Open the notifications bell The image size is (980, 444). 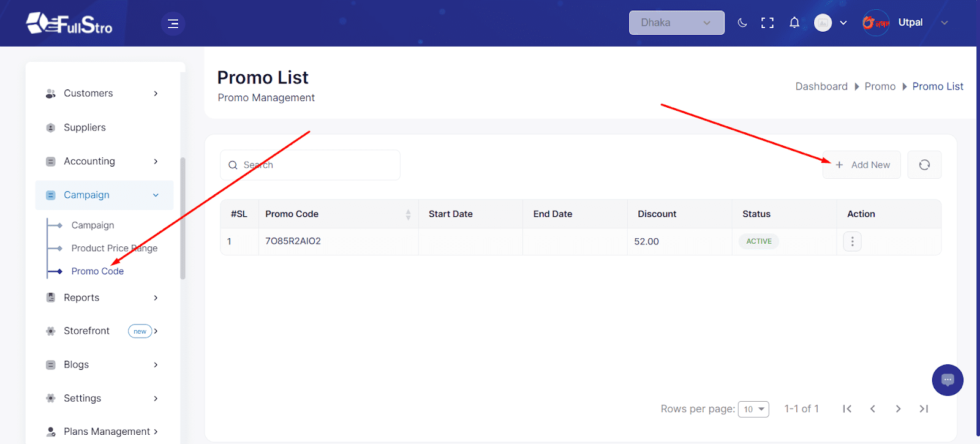pyautogui.click(x=794, y=23)
